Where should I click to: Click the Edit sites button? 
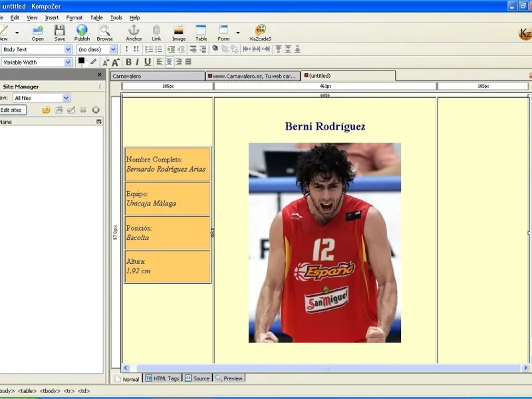tap(11, 110)
